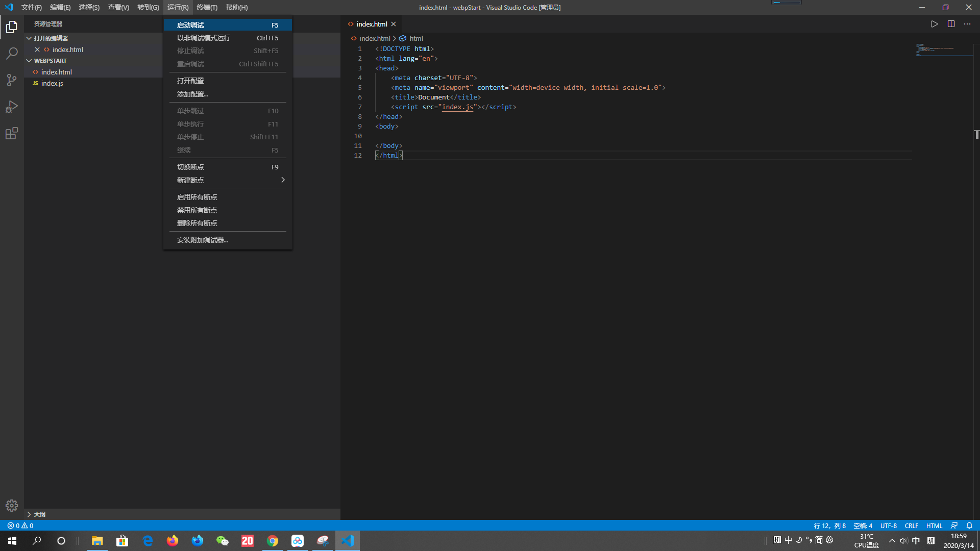
Task: Open index.js in the file tree
Action: [52, 83]
